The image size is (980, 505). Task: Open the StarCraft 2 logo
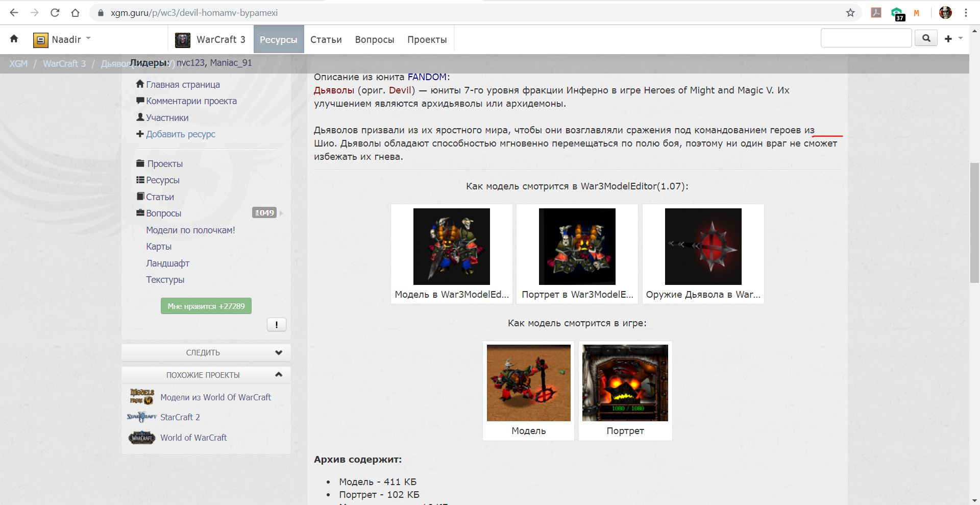click(x=142, y=417)
